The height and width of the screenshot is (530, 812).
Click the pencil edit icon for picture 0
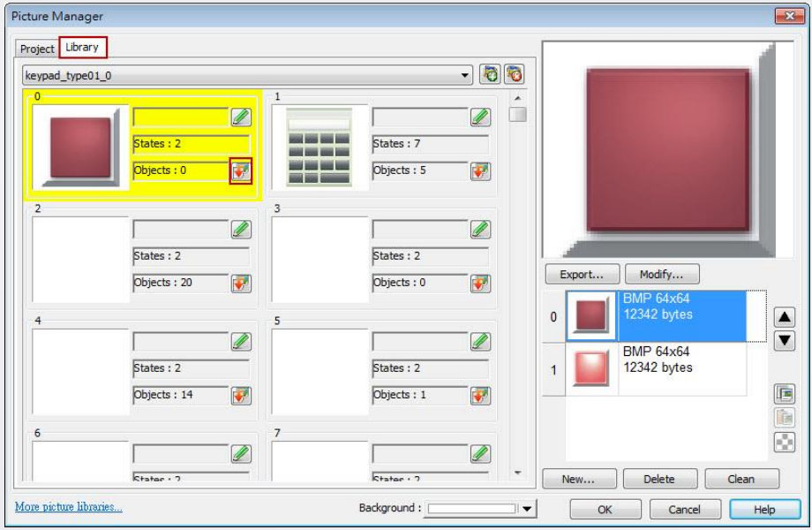(x=241, y=117)
